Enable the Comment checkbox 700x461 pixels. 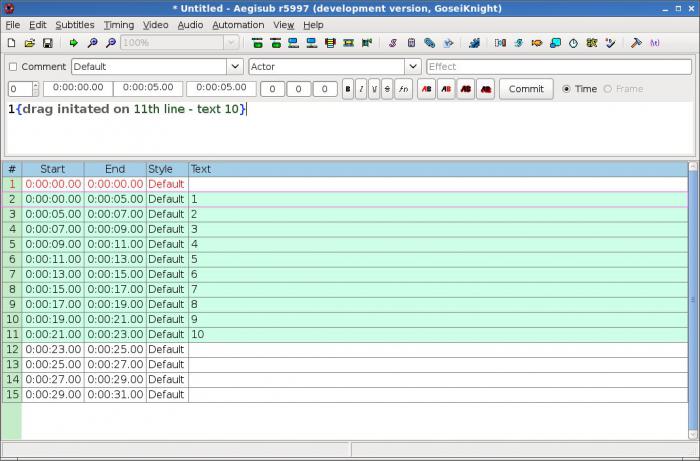click(13, 66)
